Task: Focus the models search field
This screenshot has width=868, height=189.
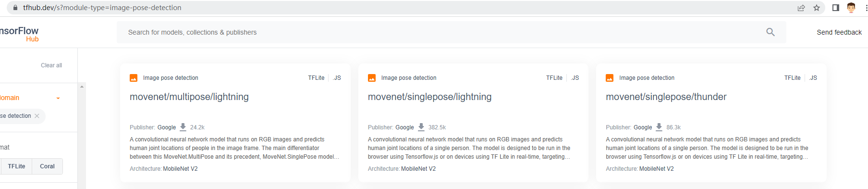Action: (442, 32)
